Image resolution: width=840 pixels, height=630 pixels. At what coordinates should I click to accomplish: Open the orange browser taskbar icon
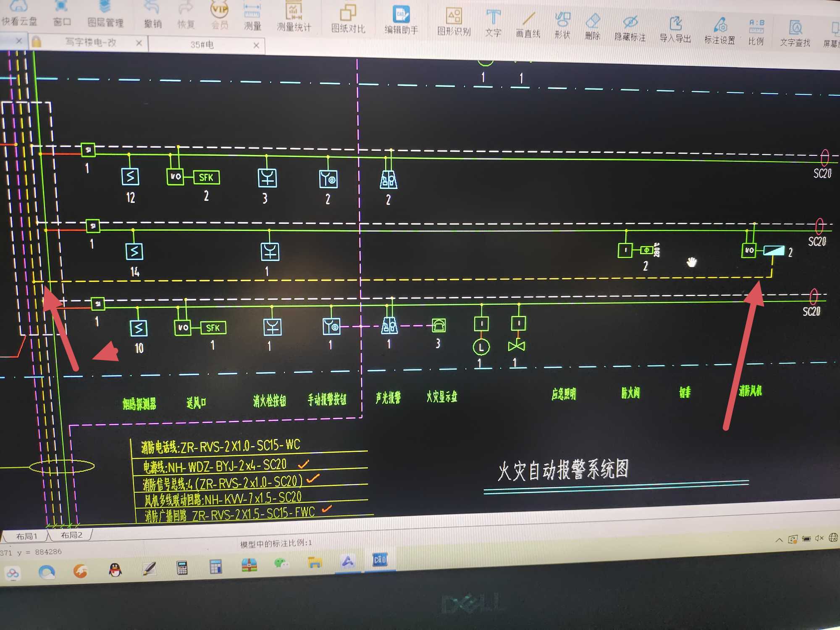coord(80,571)
